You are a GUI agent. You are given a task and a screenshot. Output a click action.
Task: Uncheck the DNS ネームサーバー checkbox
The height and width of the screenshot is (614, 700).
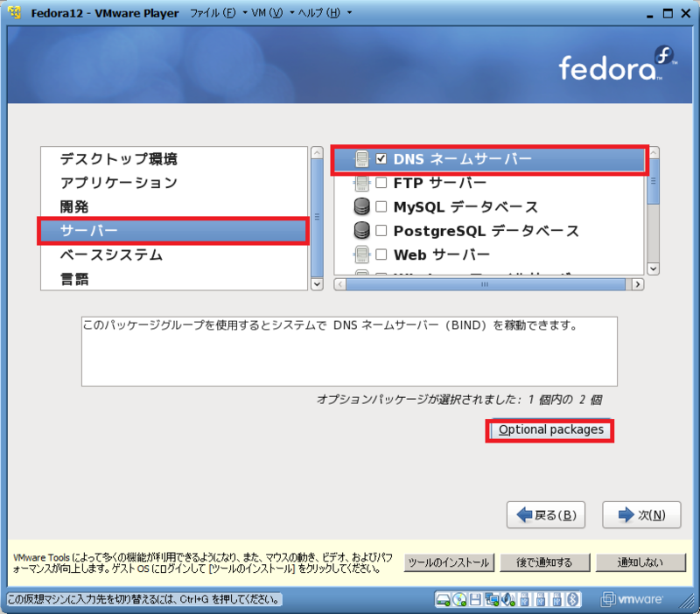[380, 160]
